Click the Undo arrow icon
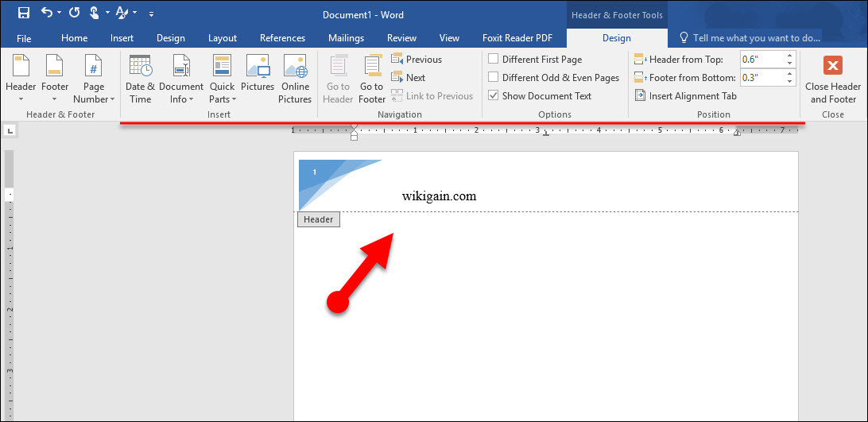Screen dimensions: 868x422 46,14
